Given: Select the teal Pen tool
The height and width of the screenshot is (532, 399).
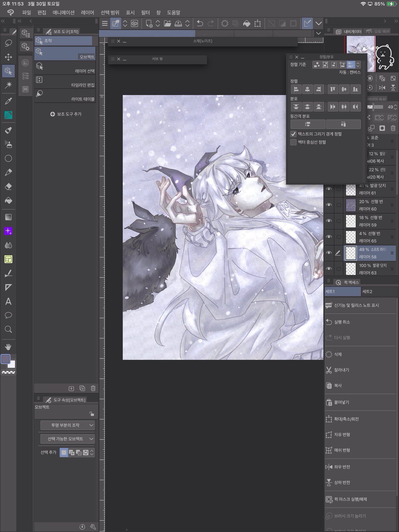Looking at the screenshot, I should coord(8,115).
